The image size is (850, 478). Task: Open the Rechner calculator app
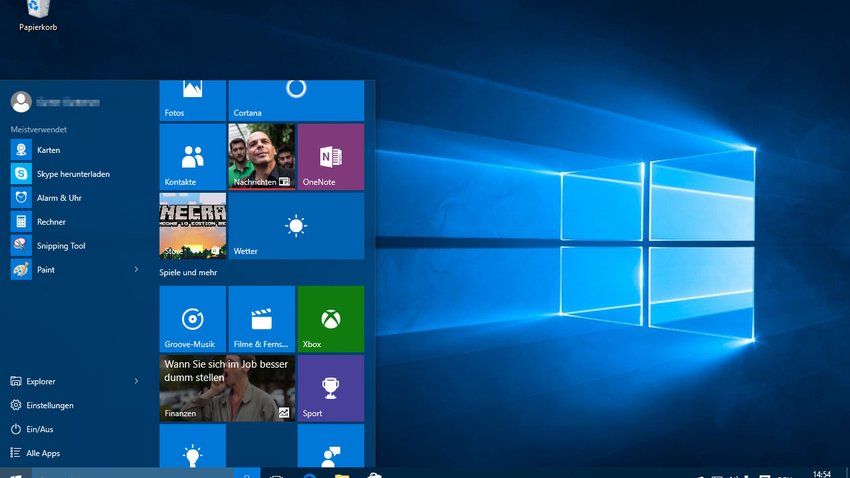tap(76, 222)
